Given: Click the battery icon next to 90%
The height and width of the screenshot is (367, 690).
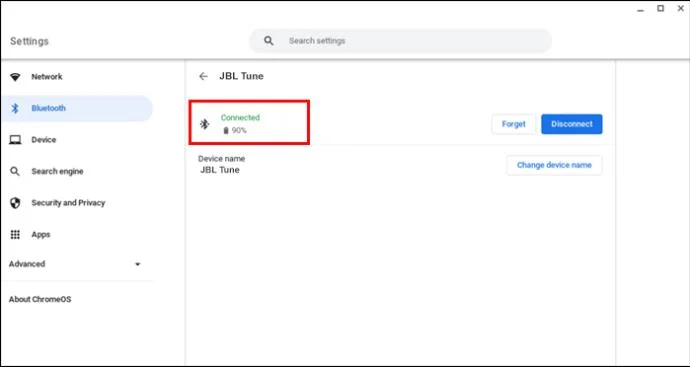Looking at the screenshot, I should (226, 131).
